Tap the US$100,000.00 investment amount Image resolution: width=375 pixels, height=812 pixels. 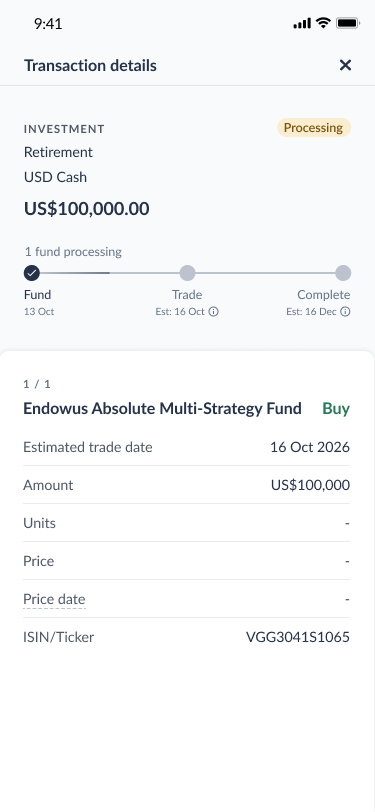click(x=86, y=209)
